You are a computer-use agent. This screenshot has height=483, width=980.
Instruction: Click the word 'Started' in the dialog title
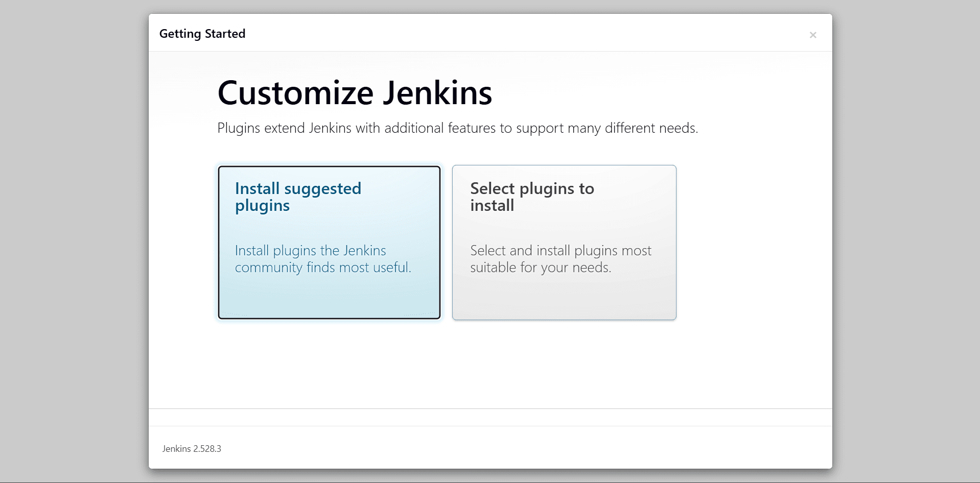tap(225, 34)
